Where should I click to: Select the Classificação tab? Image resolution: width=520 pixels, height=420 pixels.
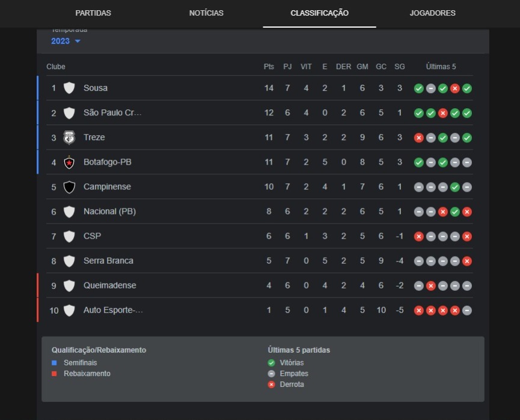(319, 13)
